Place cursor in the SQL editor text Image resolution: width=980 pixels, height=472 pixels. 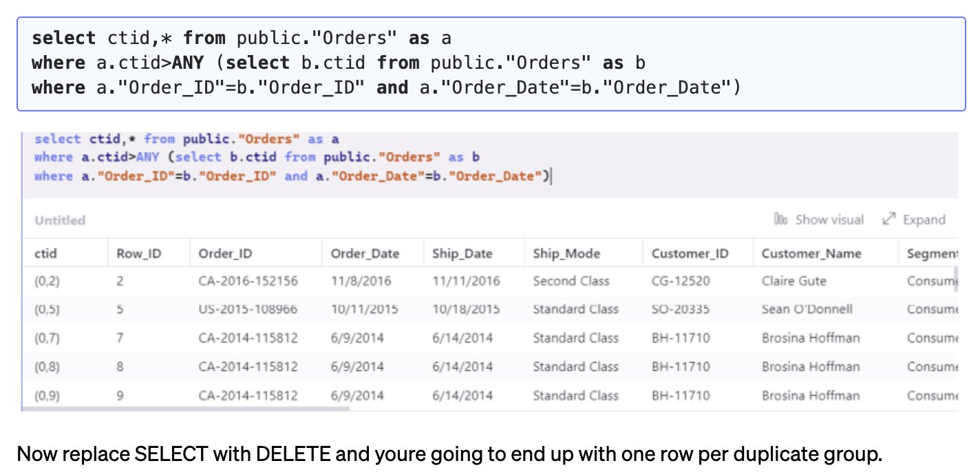[275, 157]
